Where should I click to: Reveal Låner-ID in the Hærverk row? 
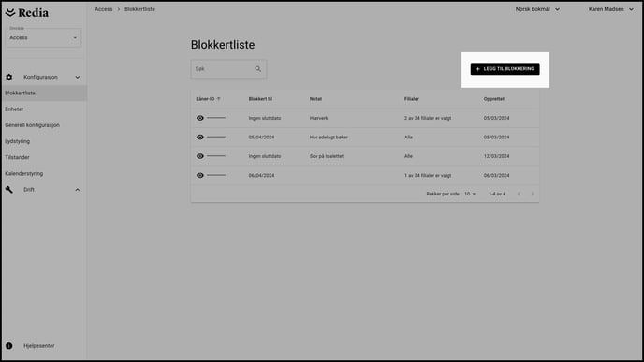tap(200, 118)
